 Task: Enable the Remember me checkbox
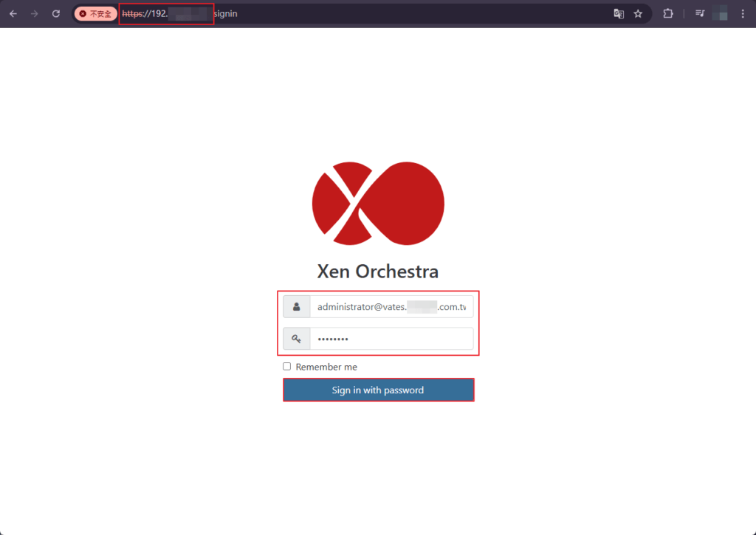click(287, 366)
